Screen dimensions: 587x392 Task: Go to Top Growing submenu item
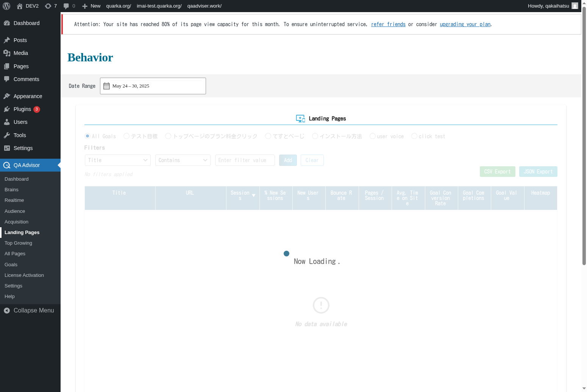[18, 243]
